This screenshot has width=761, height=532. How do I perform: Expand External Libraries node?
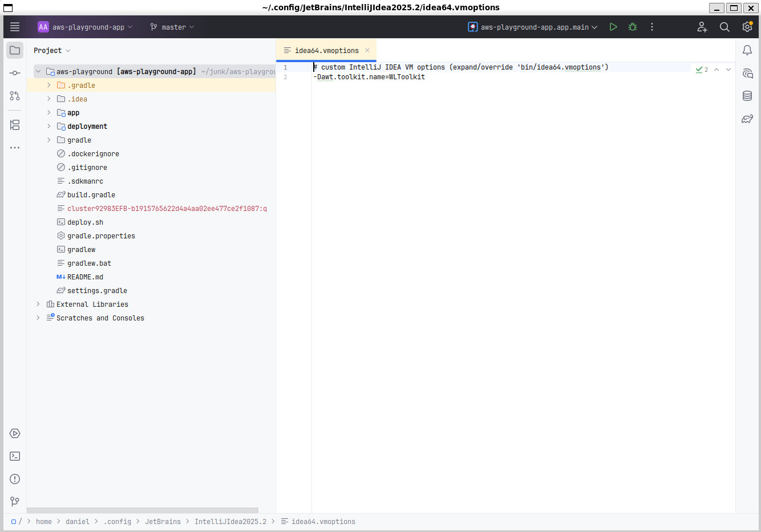click(38, 304)
